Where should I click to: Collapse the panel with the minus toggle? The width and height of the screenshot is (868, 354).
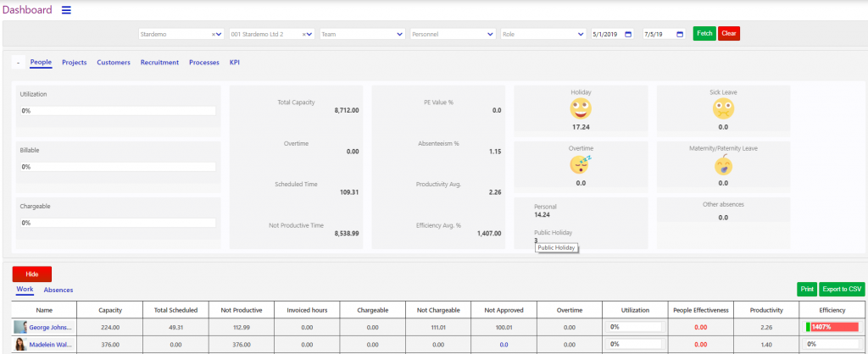(x=18, y=63)
